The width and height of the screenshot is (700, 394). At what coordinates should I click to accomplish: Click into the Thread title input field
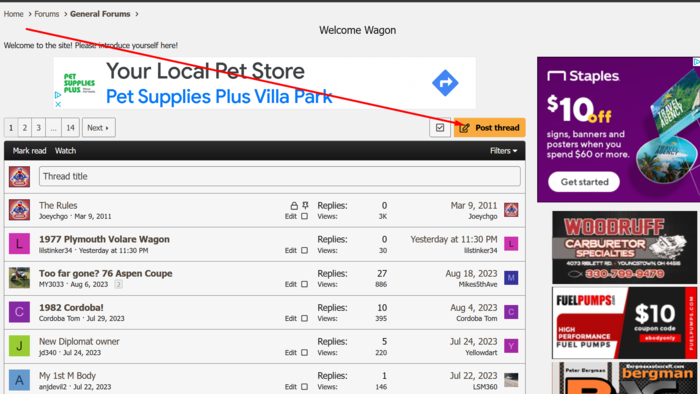coord(279,176)
